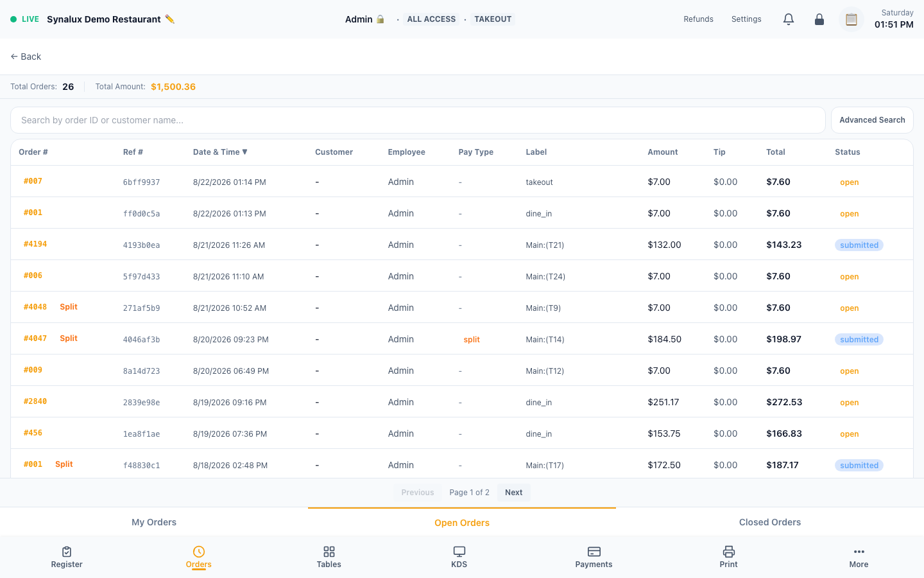Click the Advanced Search button
This screenshot has width=924, height=578.
coord(872,120)
